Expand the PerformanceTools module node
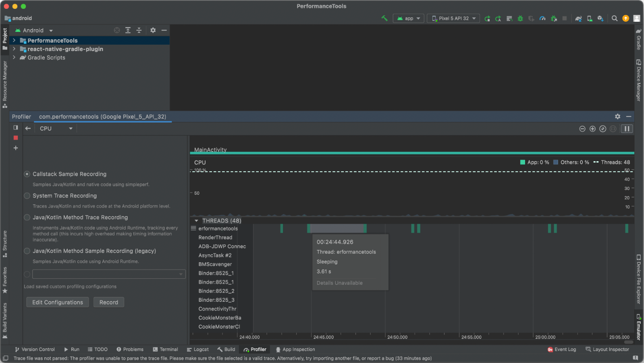 click(14, 40)
